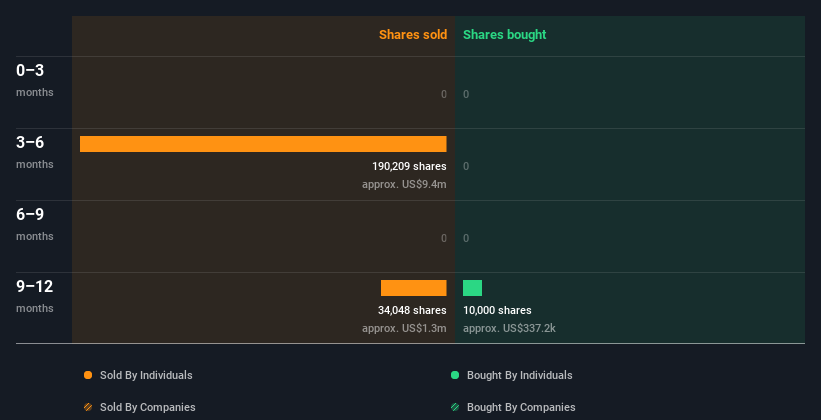Toggle the Bought By Companies legend label
821x420 pixels.
521,407
